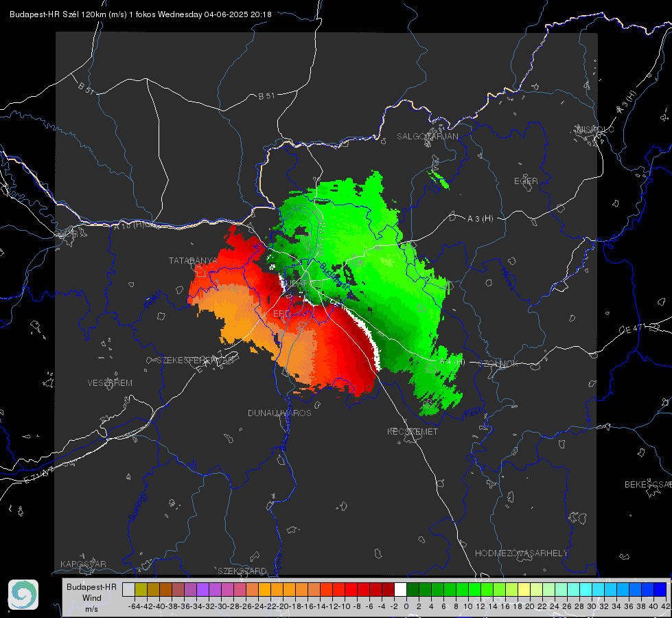
Task: Click the VESZPRÉM city label
Action: coord(110,382)
